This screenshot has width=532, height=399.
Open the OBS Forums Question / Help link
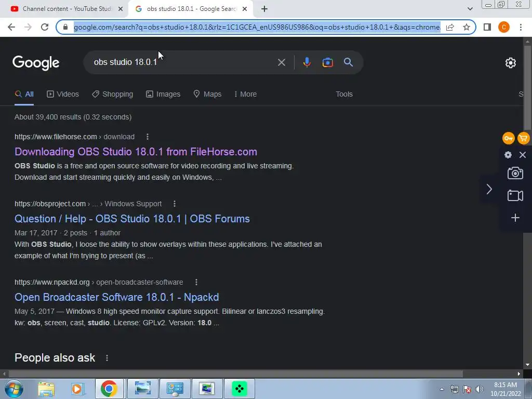132,219
